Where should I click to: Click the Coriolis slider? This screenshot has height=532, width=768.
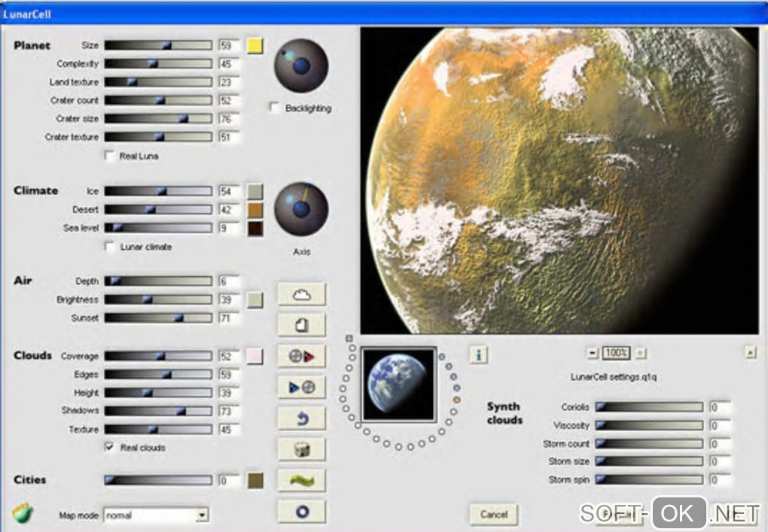[649, 406]
